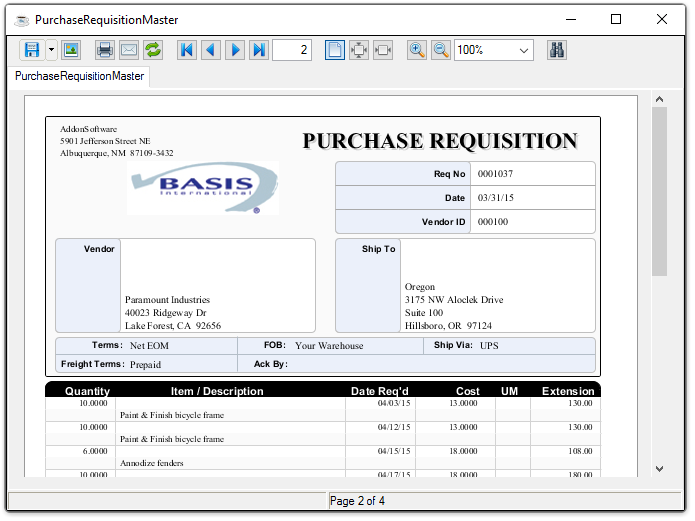Jump to the last page
Screen dimensions: 695x521
tap(259, 50)
